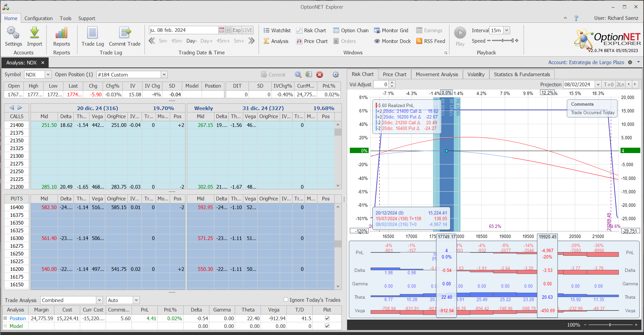Show the next expiration with right arrow
Viewport: 644px width, 335px height.
coord(20,108)
